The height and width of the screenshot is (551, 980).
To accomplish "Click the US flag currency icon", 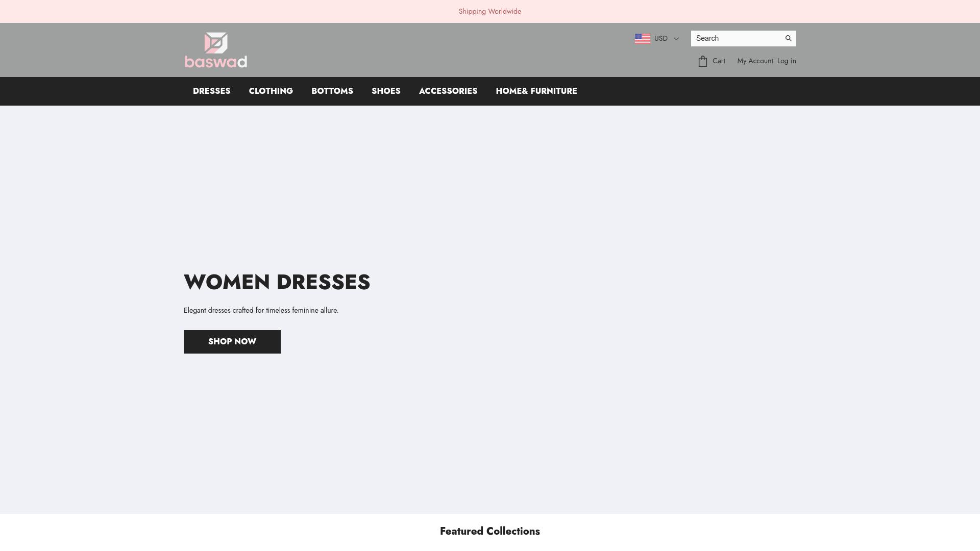I will pos(642,39).
